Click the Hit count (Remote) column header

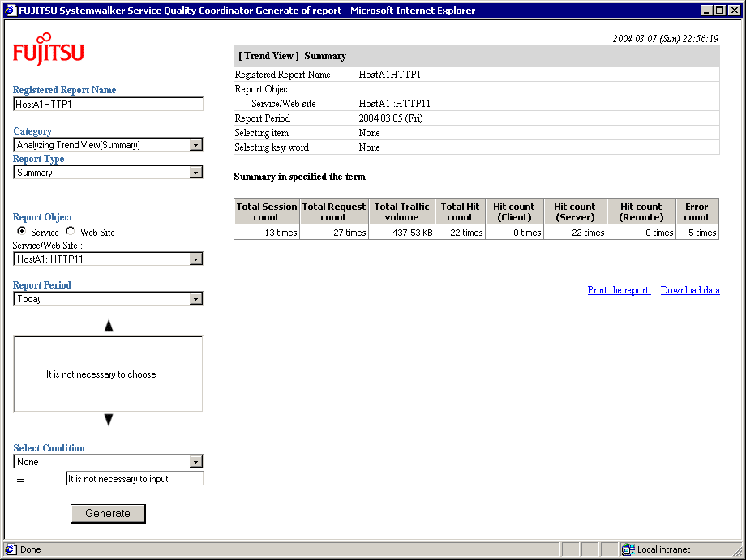[641, 212]
